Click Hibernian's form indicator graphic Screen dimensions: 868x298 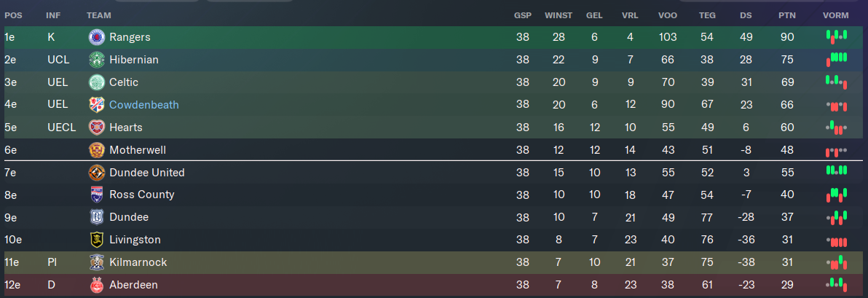point(837,60)
